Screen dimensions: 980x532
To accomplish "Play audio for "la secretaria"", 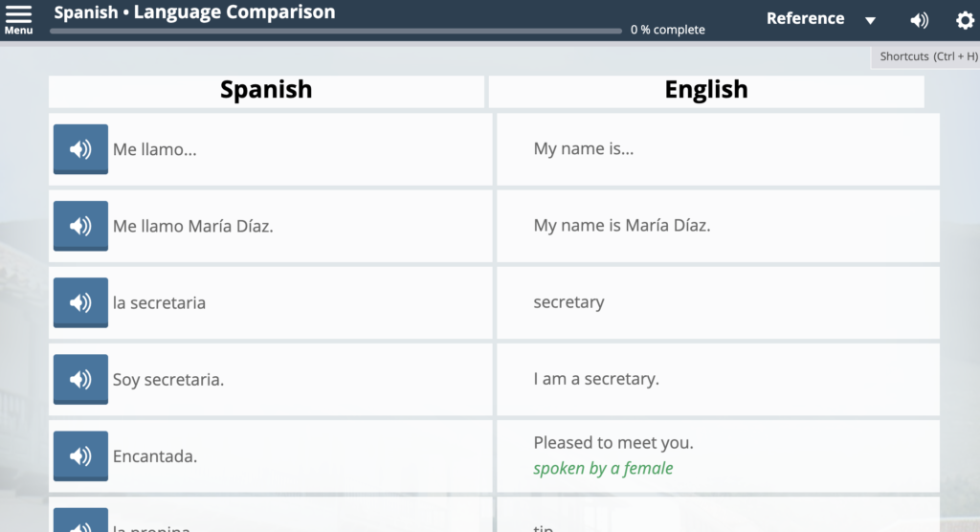I will click(x=80, y=302).
